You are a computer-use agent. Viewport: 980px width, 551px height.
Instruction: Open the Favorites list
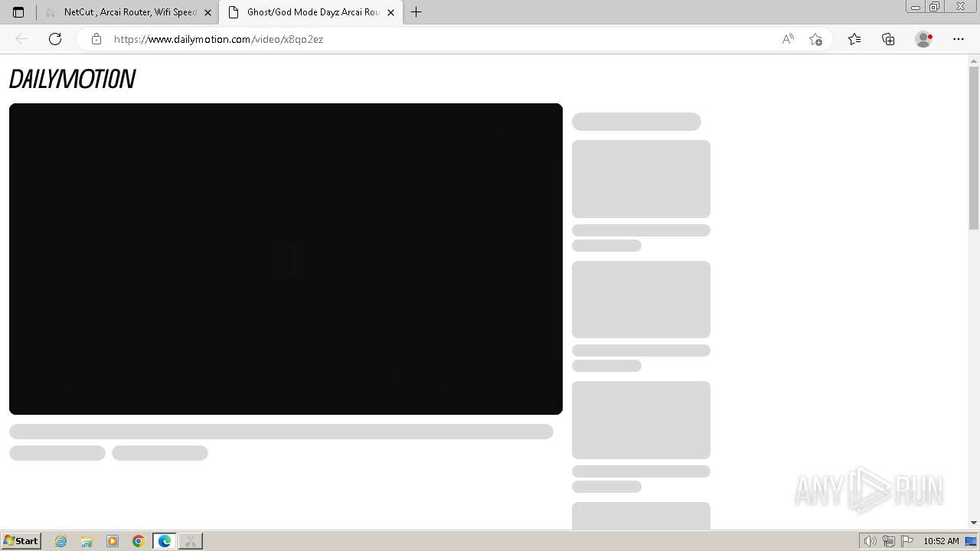[854, 39]
